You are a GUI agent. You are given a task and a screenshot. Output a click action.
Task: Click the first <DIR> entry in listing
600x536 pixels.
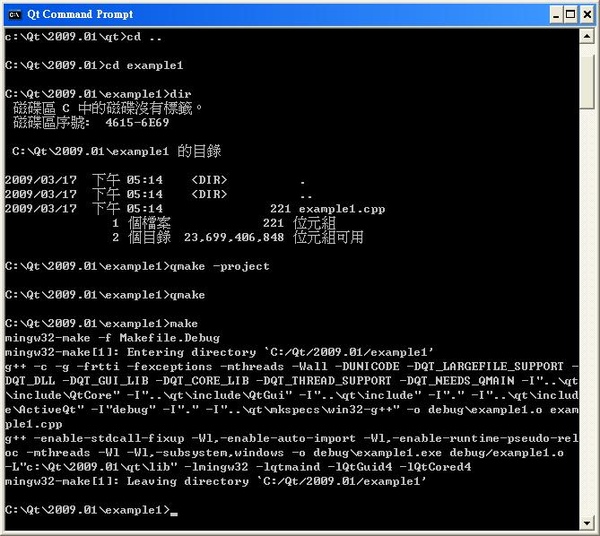click(209, 180)
